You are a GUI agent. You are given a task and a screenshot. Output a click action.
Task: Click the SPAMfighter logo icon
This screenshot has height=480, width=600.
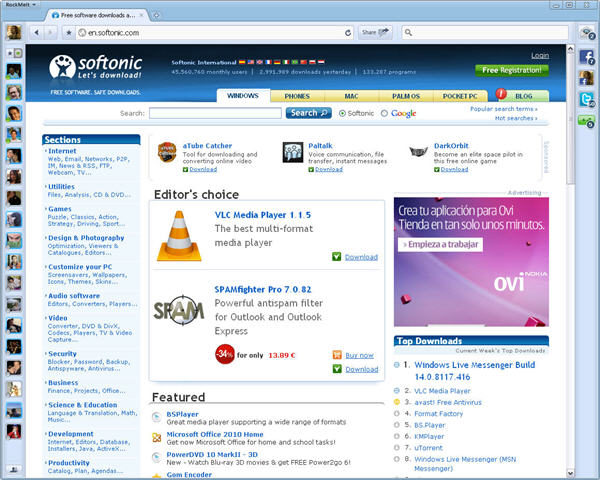(178, 310)
